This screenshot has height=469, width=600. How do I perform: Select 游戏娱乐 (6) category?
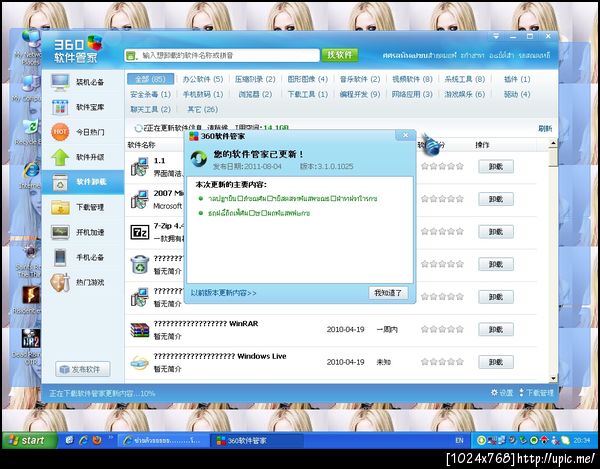pyautogui.click(x=465, y=94)
